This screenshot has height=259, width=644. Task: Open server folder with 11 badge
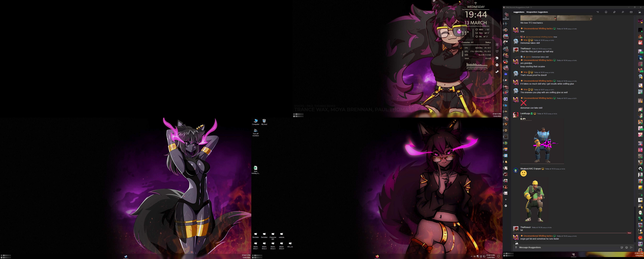click(x=506, y=68)
